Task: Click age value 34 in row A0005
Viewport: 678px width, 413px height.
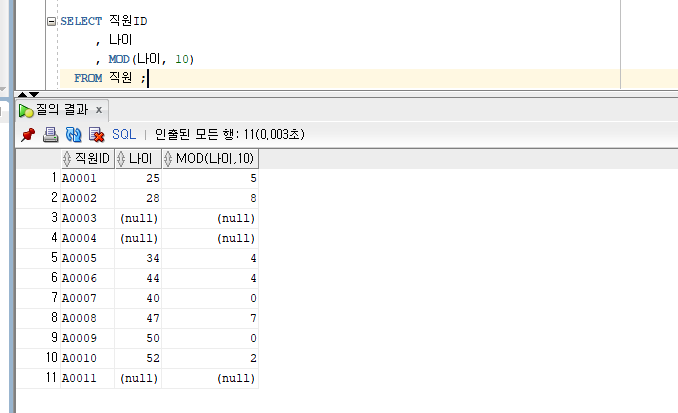Action: (x=138, y=258)
